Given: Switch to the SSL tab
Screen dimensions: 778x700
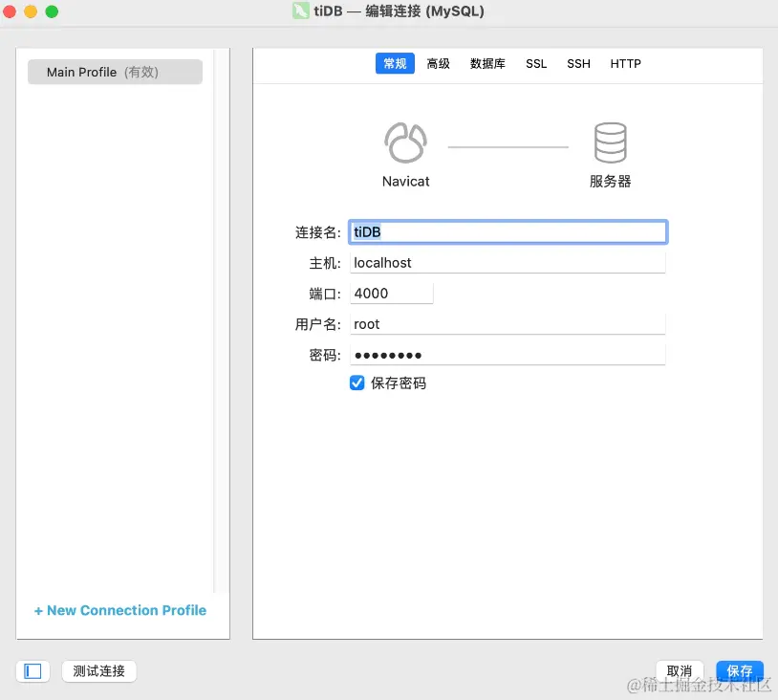Looking at the screenshot, I should pyautogui.click(x=536, y=63).
